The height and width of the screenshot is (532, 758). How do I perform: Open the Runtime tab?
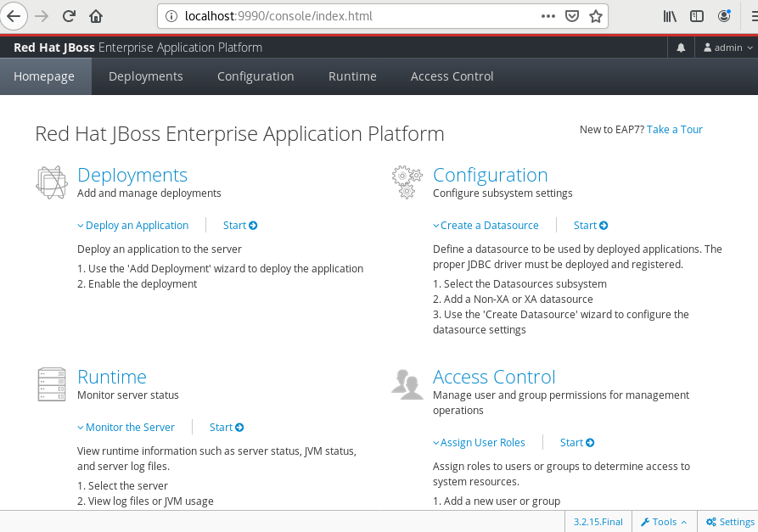(352, 76)
